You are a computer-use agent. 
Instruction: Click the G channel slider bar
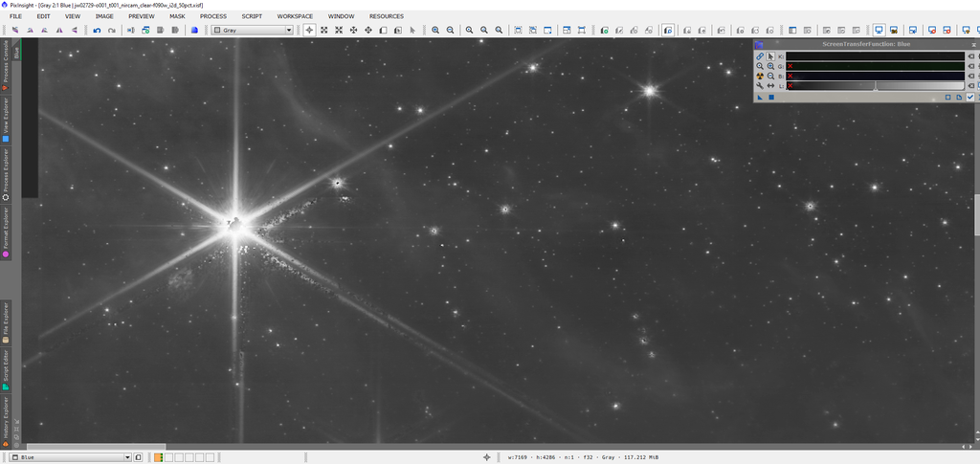coord(875,66)
